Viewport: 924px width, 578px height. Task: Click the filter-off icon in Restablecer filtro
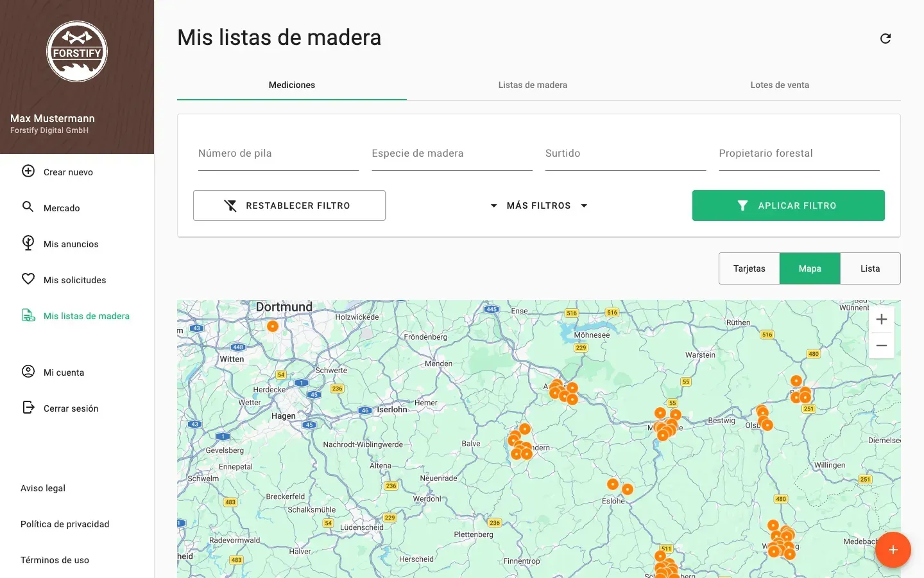point(230,206)
